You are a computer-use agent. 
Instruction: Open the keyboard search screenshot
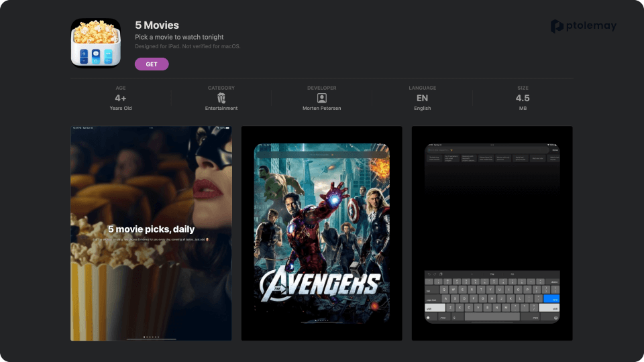tap(492, 233)
